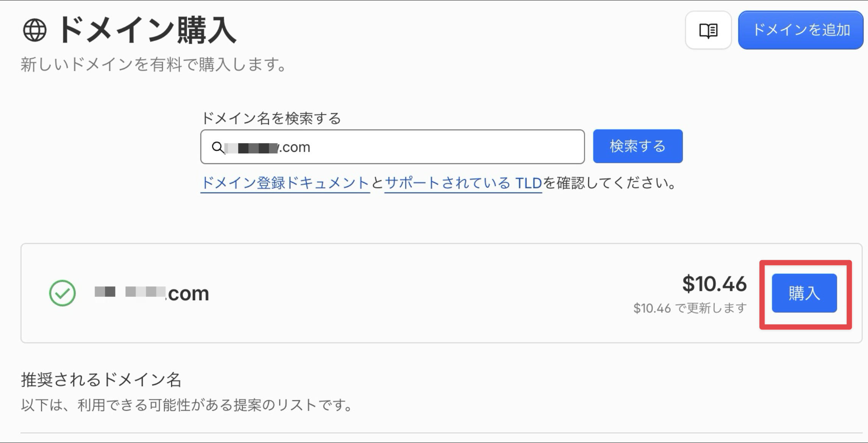Open the documentation book icon button

708,30
